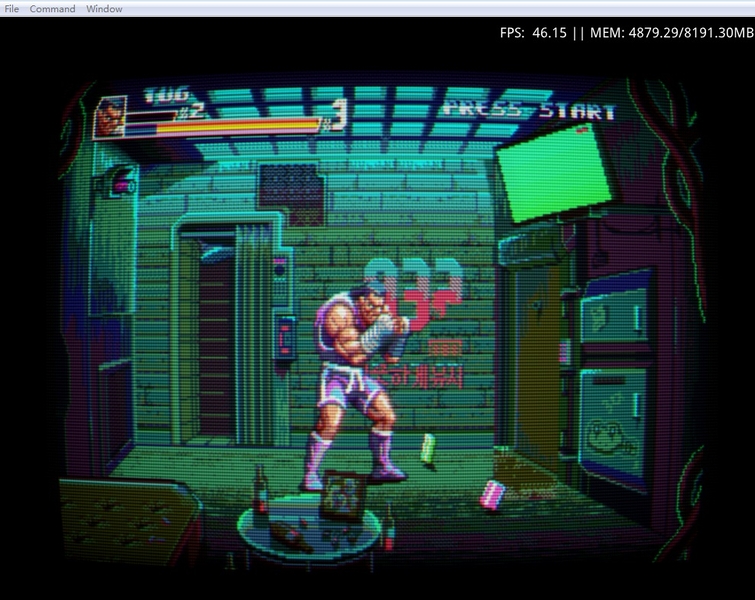Open the File menu

(12, 9)
